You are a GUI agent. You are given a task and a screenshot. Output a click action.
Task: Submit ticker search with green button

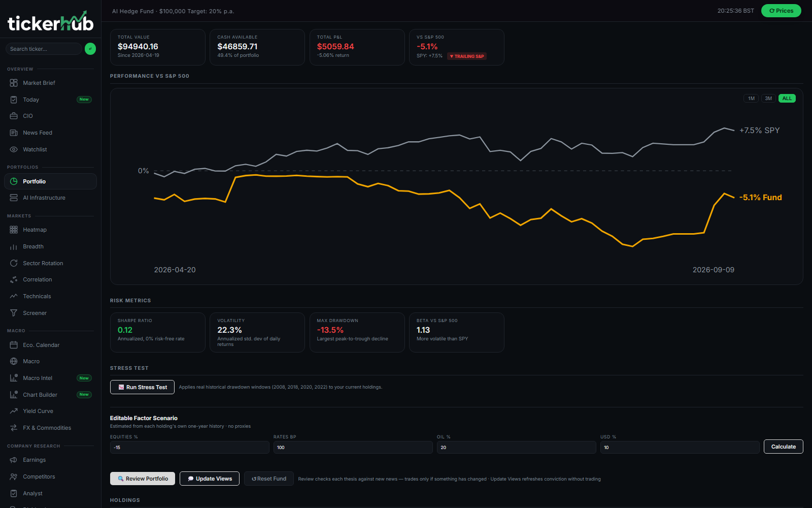coord(90,49)
